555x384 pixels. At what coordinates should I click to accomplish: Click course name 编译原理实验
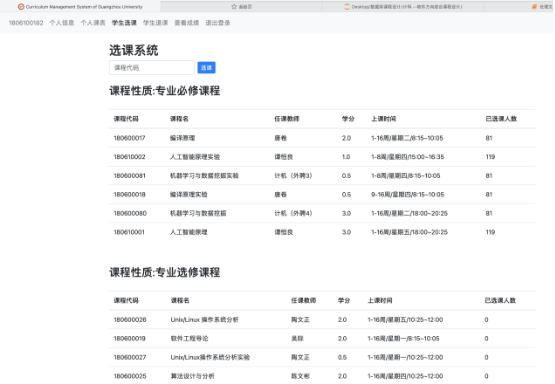189,194
